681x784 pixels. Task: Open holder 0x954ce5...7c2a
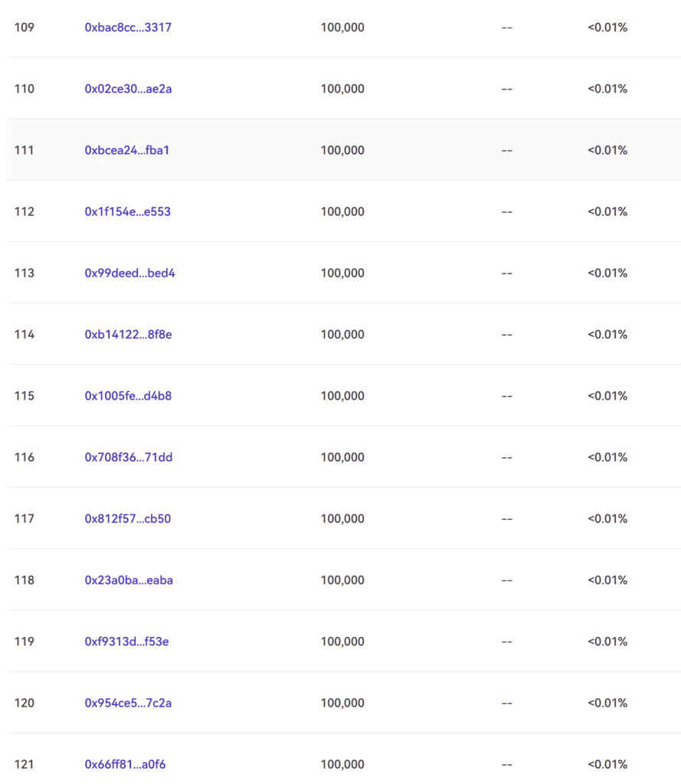click(x=128, y=704)
